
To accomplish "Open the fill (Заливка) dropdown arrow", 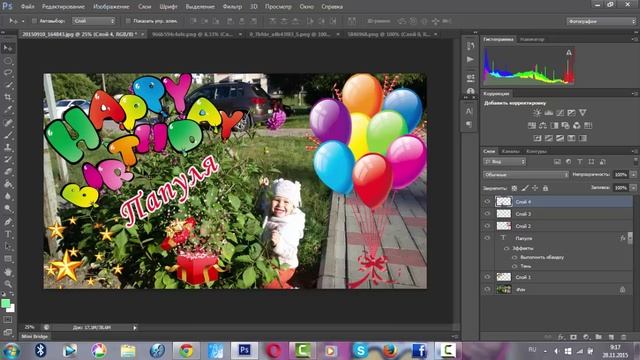I will point(633,188).
